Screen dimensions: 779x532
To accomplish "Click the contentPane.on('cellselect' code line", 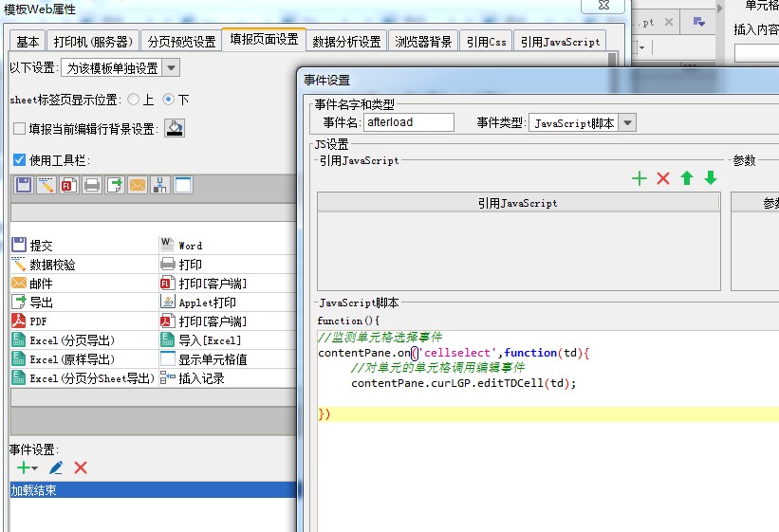I will coord(454,353).
